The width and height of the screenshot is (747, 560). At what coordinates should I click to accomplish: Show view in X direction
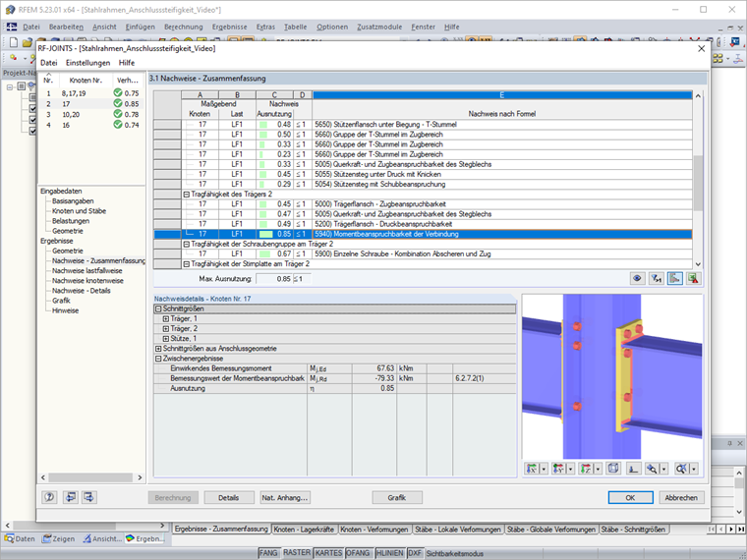tap(532, 469)
